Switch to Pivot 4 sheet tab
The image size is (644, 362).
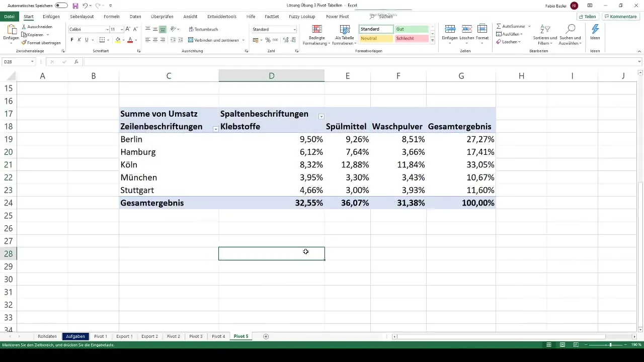tap(218, 336)
